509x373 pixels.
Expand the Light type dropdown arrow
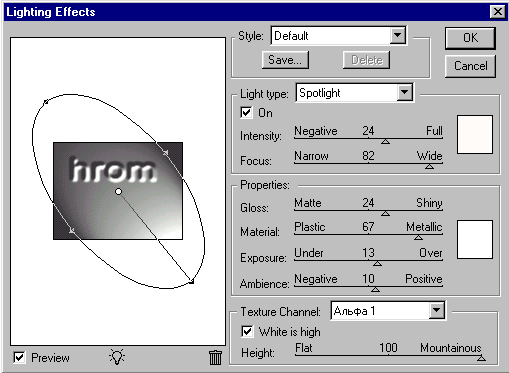[x=404, y=92]
